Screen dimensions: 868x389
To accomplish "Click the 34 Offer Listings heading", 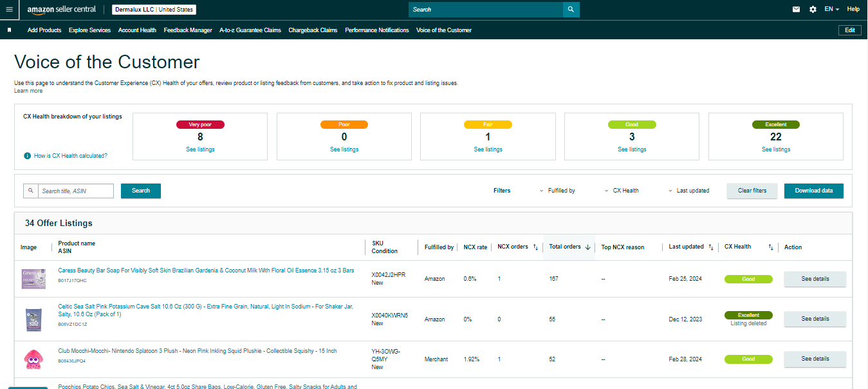I will click(59, 223).
